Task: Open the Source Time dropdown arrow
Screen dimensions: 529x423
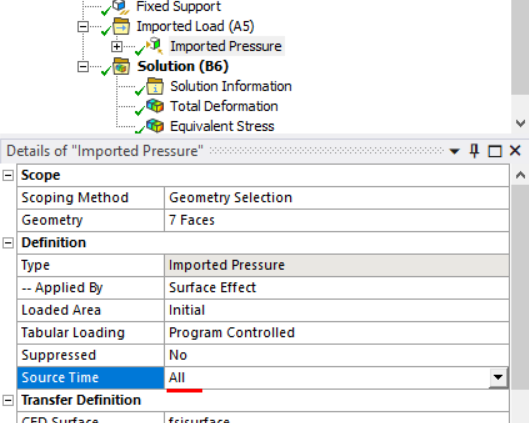Action: [498, 377]
